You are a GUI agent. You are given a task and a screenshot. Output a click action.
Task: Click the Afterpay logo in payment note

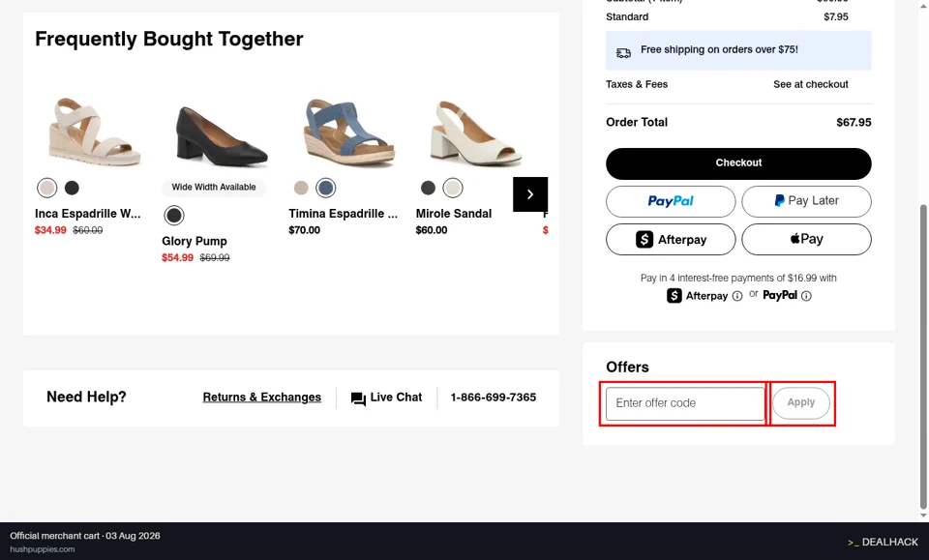tap(698, 295)
